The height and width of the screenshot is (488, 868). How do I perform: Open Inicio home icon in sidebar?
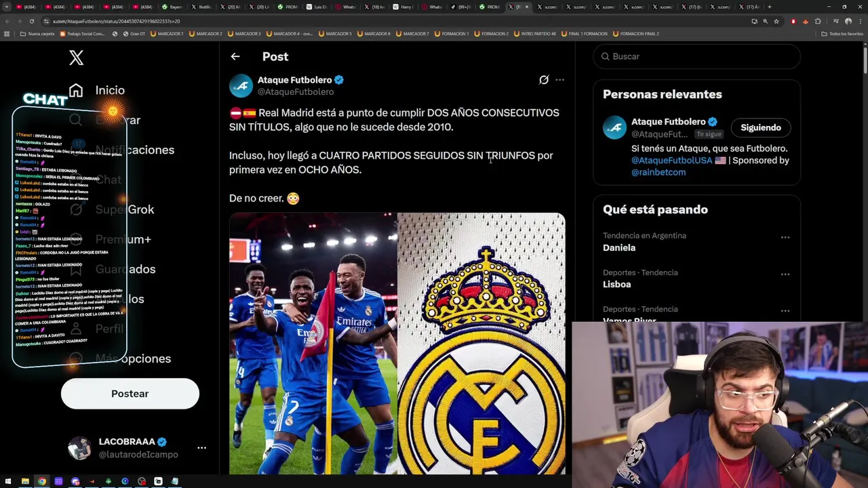(76, 90)
